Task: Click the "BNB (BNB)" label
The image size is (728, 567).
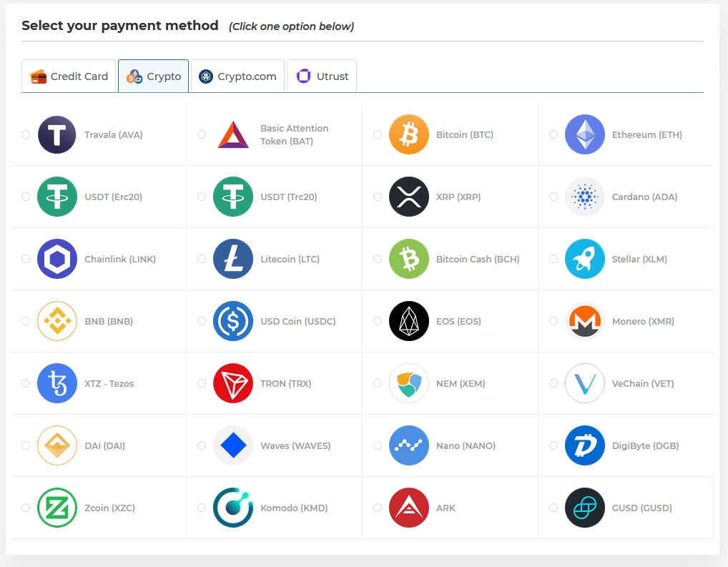Action: (x=109, y=321)
